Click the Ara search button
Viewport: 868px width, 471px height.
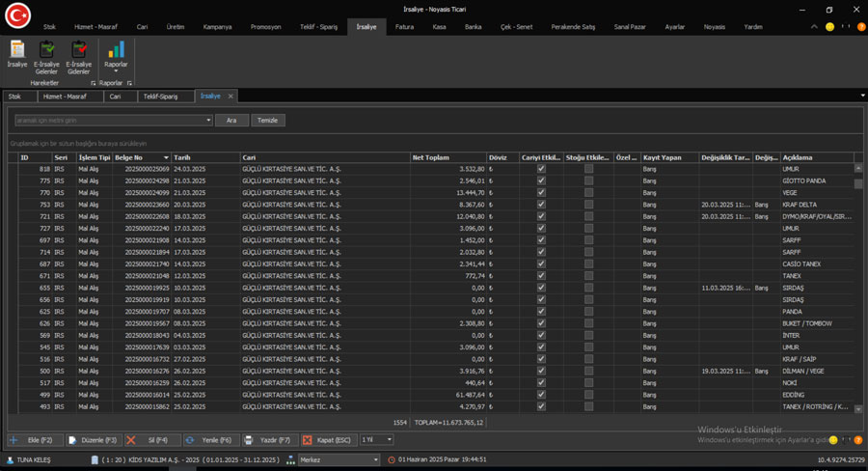click(x=231, y=121)
